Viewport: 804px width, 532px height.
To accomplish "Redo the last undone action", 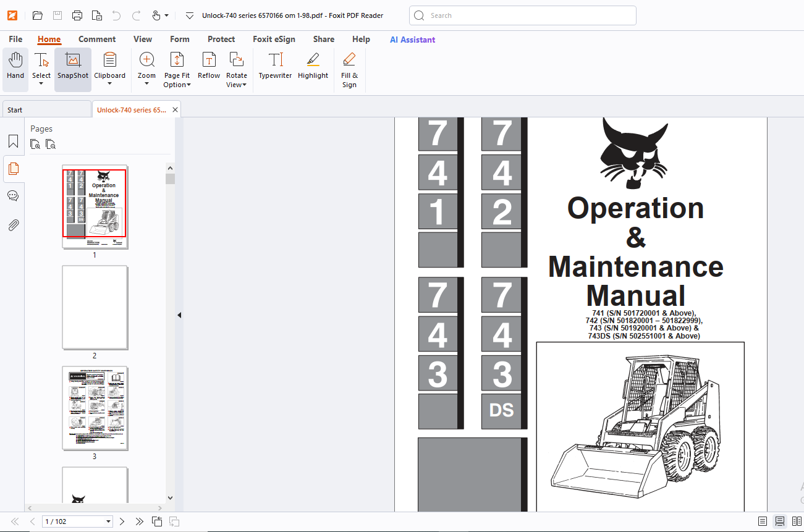I will (x=136, y=15).
